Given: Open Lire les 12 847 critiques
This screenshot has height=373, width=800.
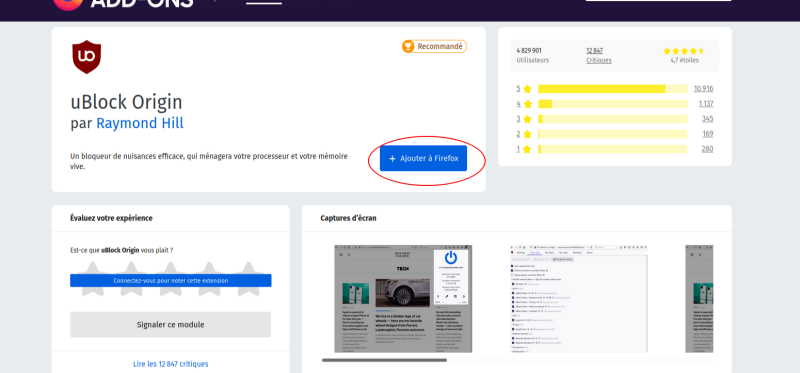Looking at the screenshot, I should pos(170,364).
